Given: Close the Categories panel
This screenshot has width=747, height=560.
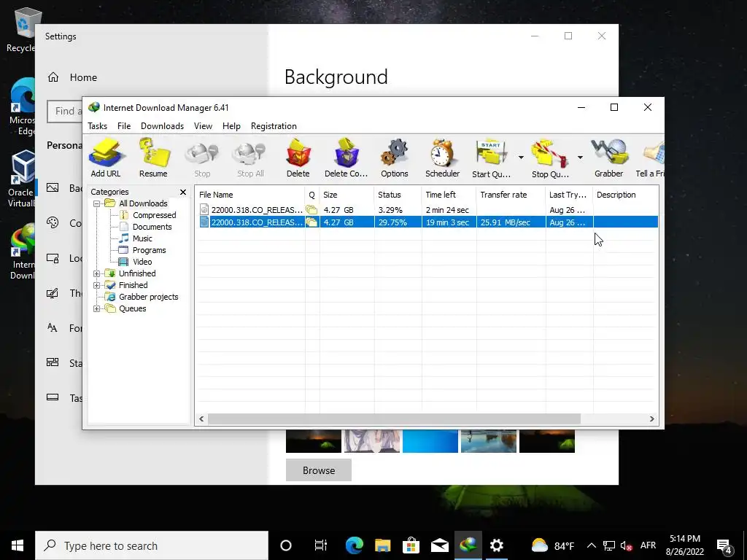Looking at the screenshot, I should (183, 192).
